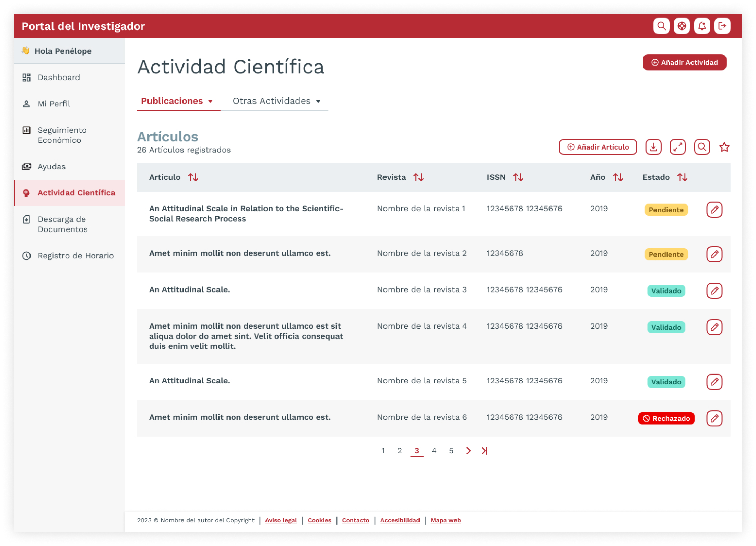Open the Dashboard section
Viewport: 756px width, 546px height.
pos(59,77)
